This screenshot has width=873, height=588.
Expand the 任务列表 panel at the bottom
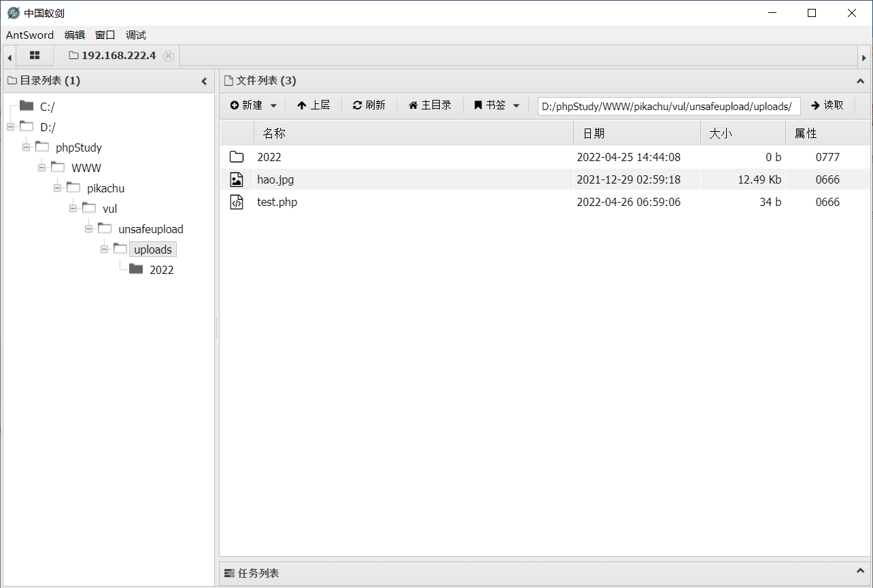coord(860,573)
